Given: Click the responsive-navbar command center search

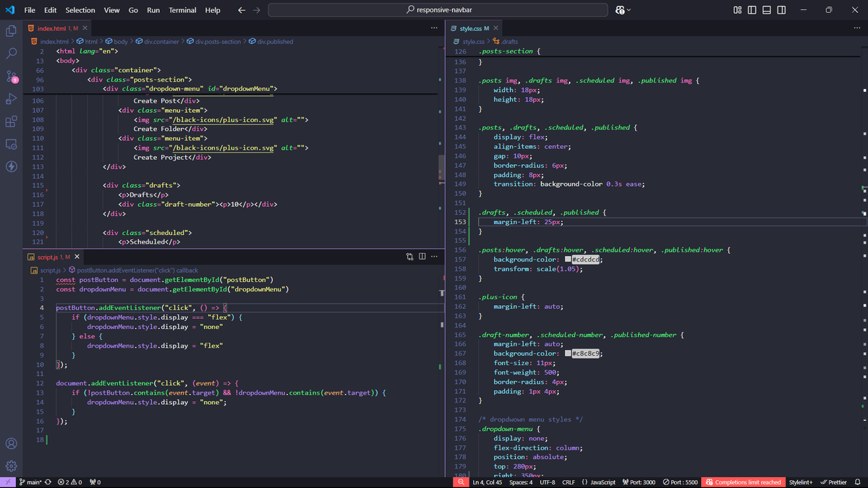Looking at the screenshot, I should pos(439,10).
